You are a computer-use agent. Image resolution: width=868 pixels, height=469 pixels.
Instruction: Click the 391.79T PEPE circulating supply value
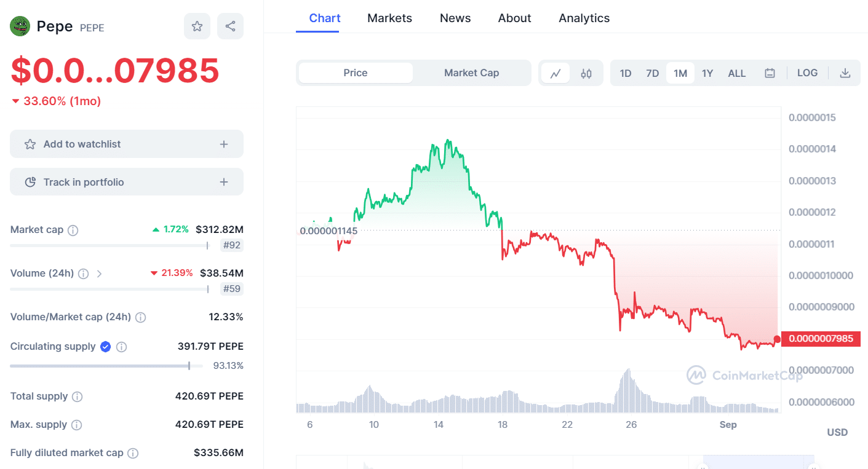210,346
